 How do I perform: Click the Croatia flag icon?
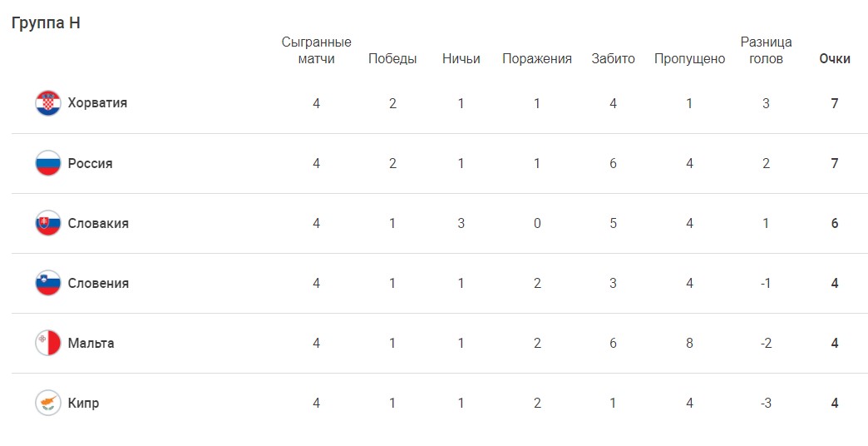pos(48,103)
